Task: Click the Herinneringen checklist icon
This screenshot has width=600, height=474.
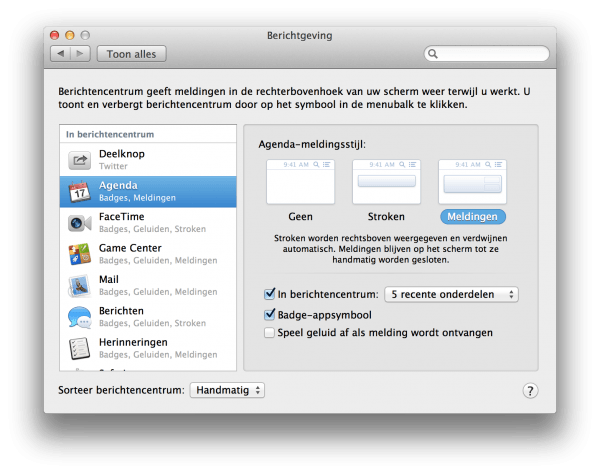Action: (80, 349)
